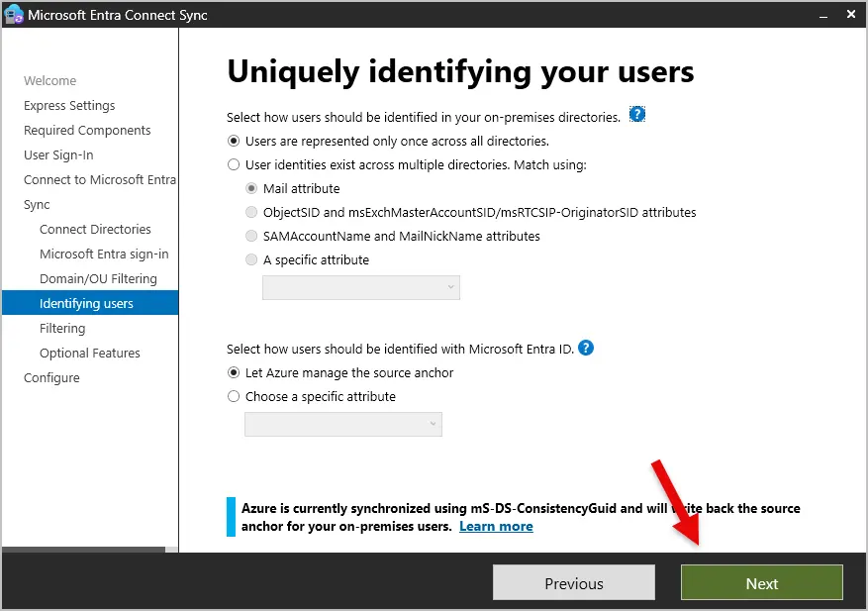Select 'A specific attribute' radio button
The image size is (868, 611).
251,259
